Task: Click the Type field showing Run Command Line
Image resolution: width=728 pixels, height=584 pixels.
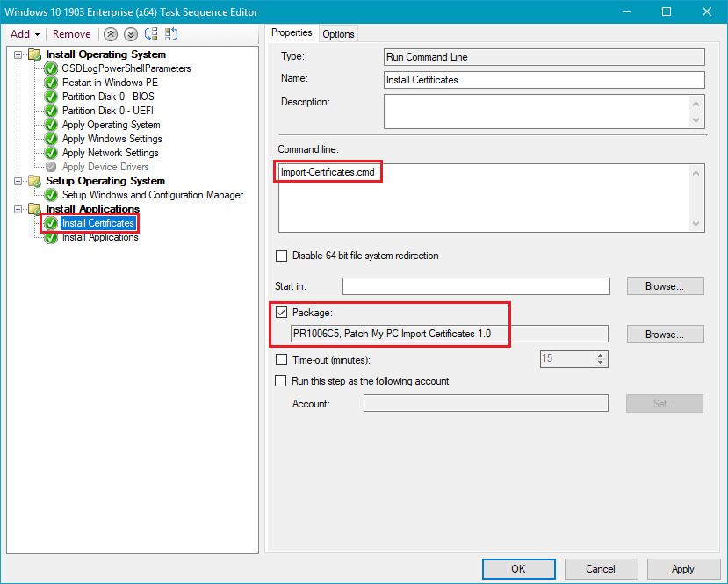Action: (x=544, y=57)
